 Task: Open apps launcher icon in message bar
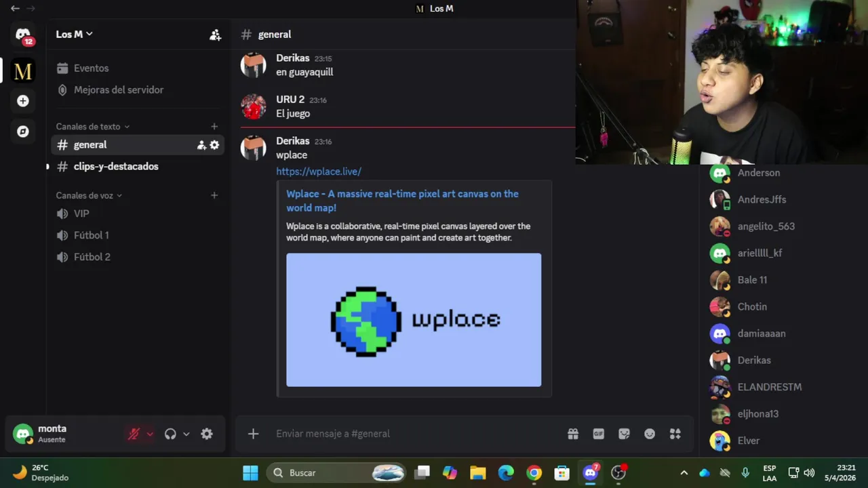pyautogui.click(x=675, y=434)
